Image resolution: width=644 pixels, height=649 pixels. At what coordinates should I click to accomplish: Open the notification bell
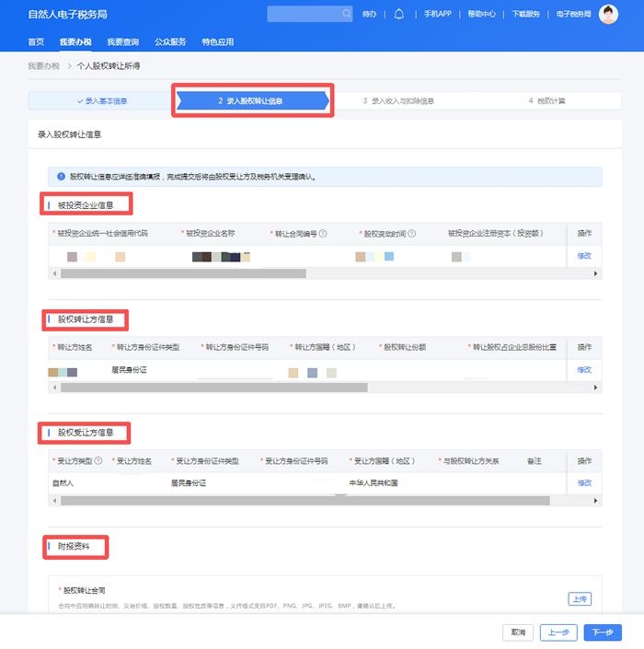point(398,14)
